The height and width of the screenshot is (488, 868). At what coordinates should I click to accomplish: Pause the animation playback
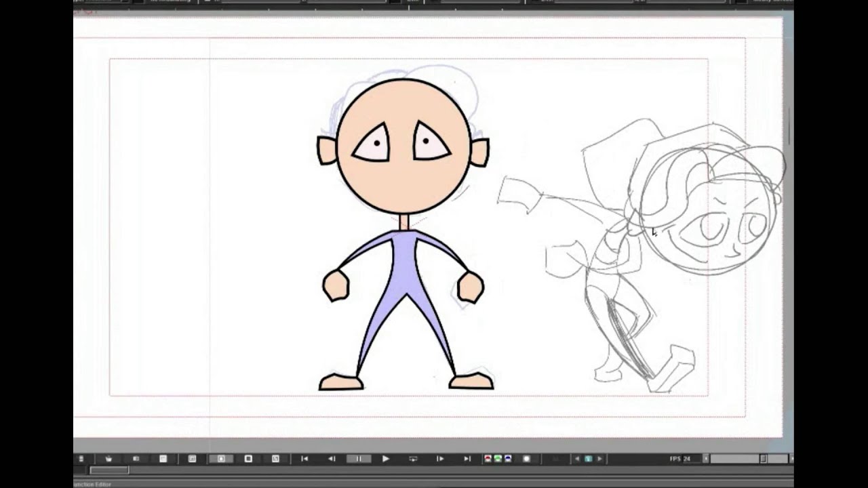[359, 459]
